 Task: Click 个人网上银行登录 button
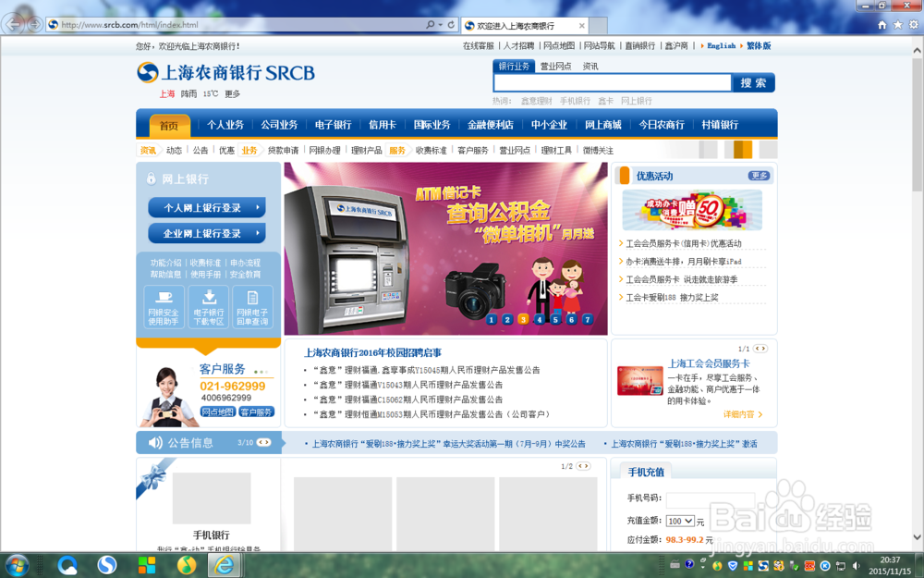click(x=207, y=207)
